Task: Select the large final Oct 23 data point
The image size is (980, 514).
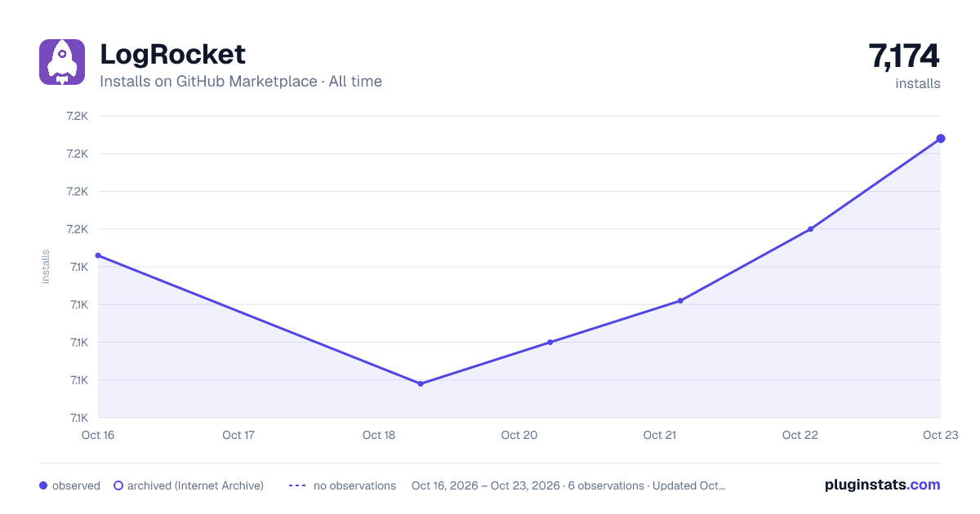Action: click(941, 139)
